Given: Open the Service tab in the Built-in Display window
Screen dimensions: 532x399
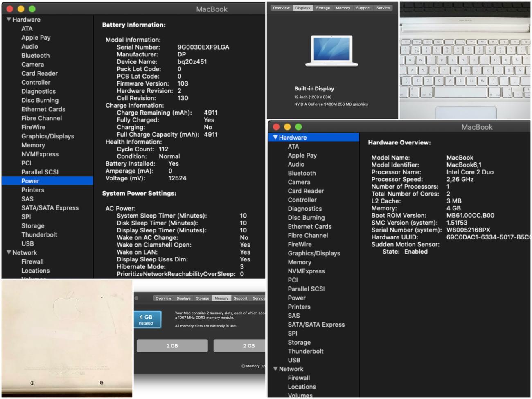Looking at the screenshot, I should [x=383, y=8].
